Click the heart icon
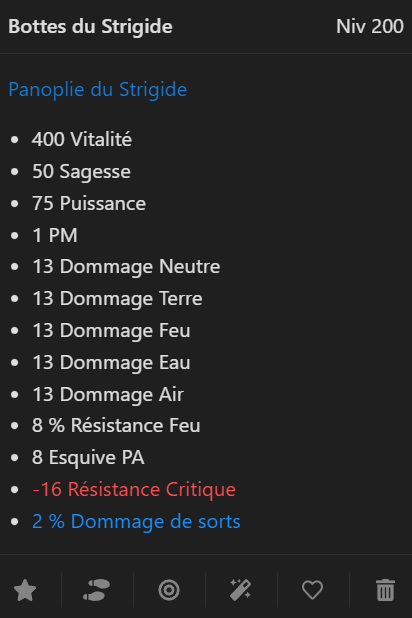The width and height of the screenshot is (412, 618). click(x=313, y=590)
